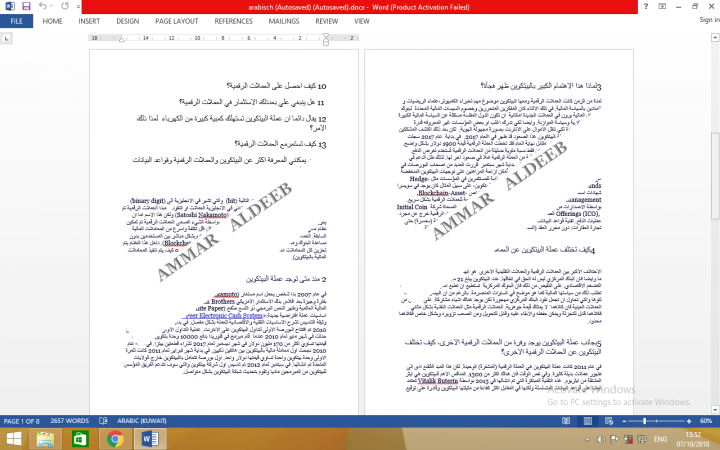Viewport: 720px width, 450px height.
Task: Click the vertical scrollbar up arrow
Action: pos(715,38)
